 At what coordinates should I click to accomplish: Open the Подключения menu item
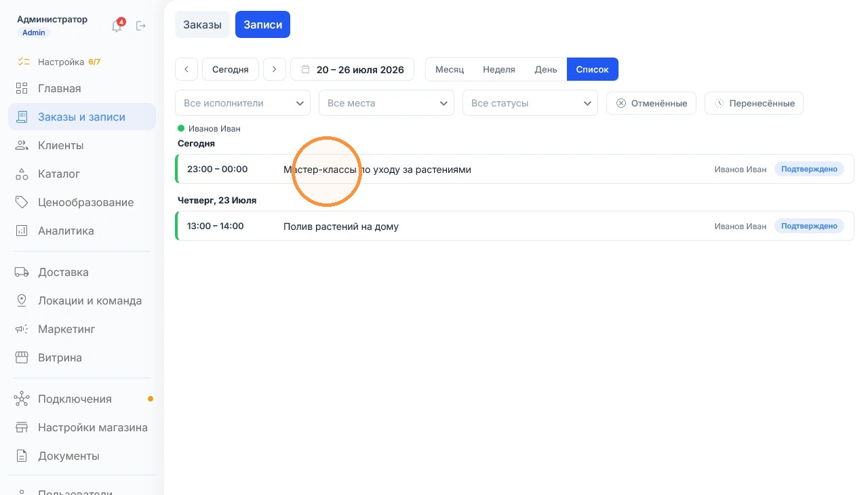(x=82, y=399)
